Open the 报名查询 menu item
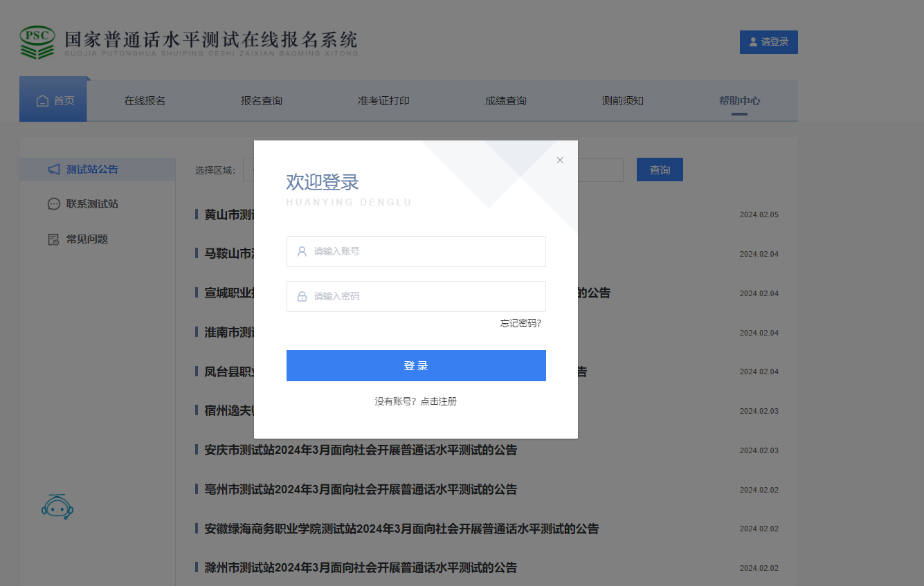Viewport: 924px width, 586px height. 262,101
